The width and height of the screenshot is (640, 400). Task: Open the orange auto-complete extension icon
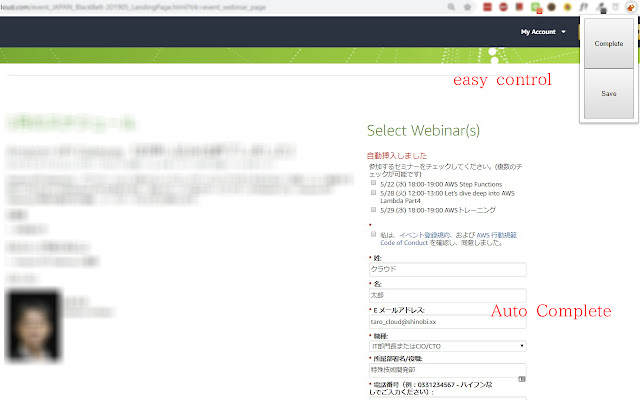pos(631,7)
